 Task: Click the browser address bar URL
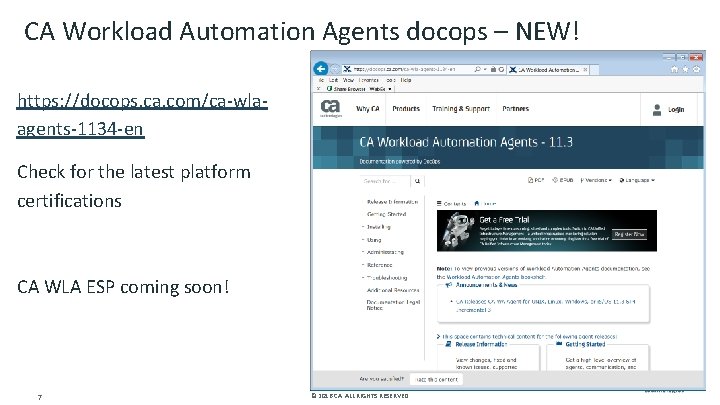pyautogui.click(x=404, y=69)
